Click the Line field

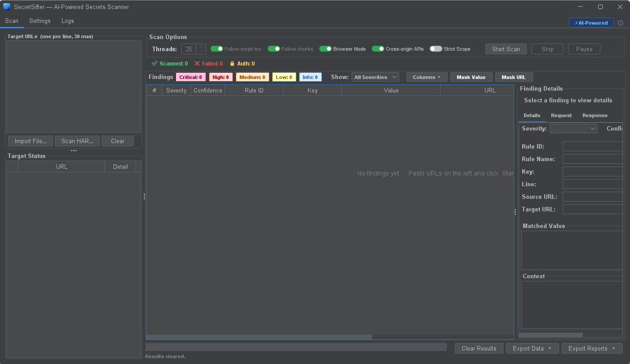tap(593, 184)
